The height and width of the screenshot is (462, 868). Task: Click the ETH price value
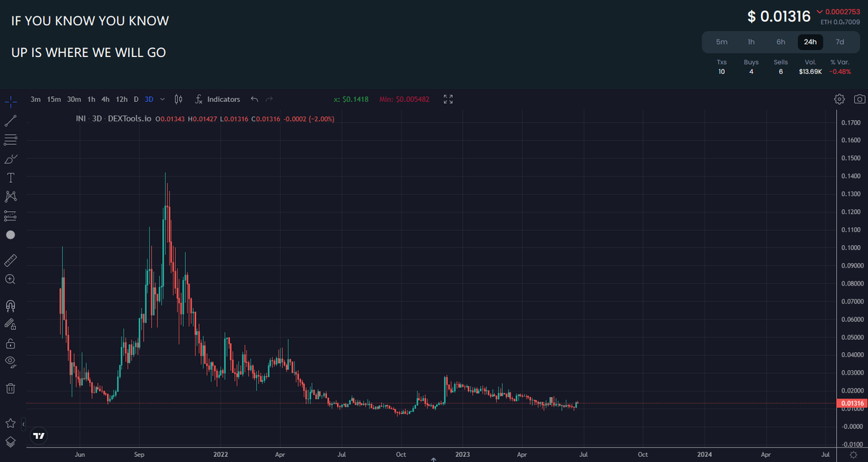840,22
